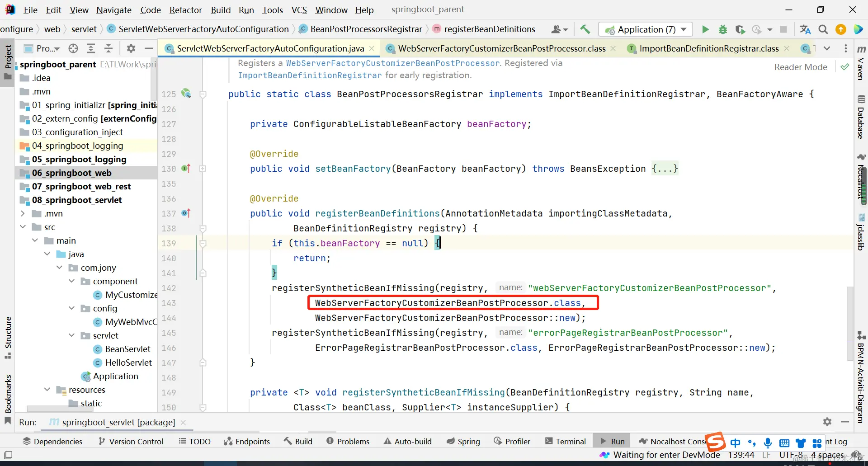Open the Spring tool window
This screenshot has width=868, height=466.
coord(463,441)
